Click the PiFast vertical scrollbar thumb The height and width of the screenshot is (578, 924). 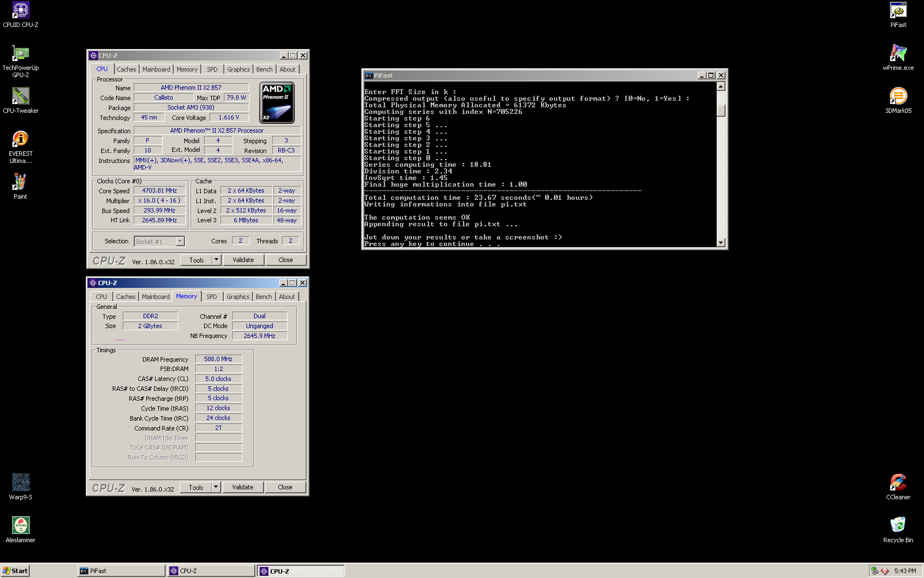(721, 111)
